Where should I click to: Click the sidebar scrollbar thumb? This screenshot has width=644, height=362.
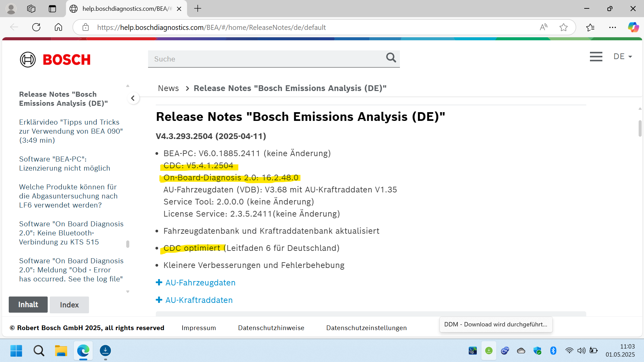coord(128,244)
